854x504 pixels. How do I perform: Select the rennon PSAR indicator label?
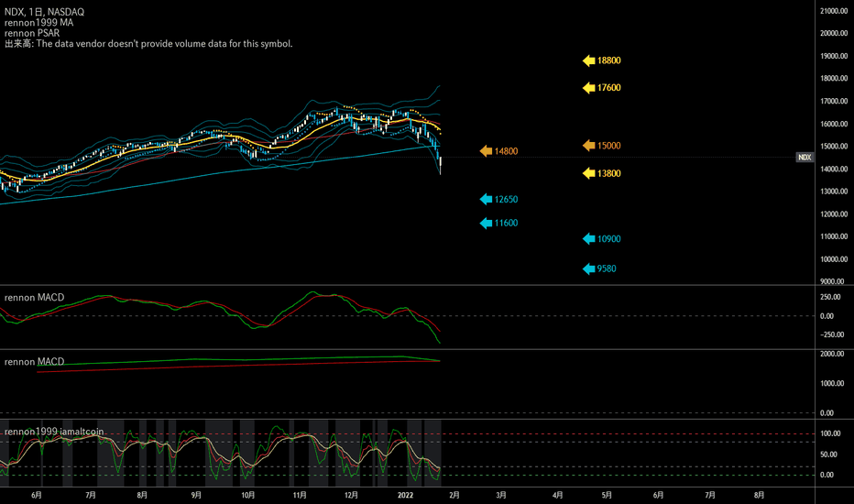[x=31, y=33]
